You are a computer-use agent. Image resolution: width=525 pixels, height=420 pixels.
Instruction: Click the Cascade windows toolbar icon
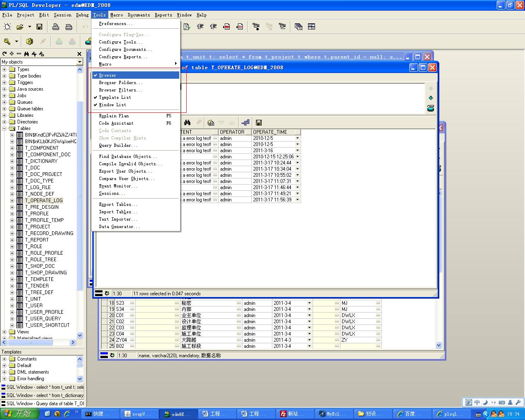click(x=299, y=27)
